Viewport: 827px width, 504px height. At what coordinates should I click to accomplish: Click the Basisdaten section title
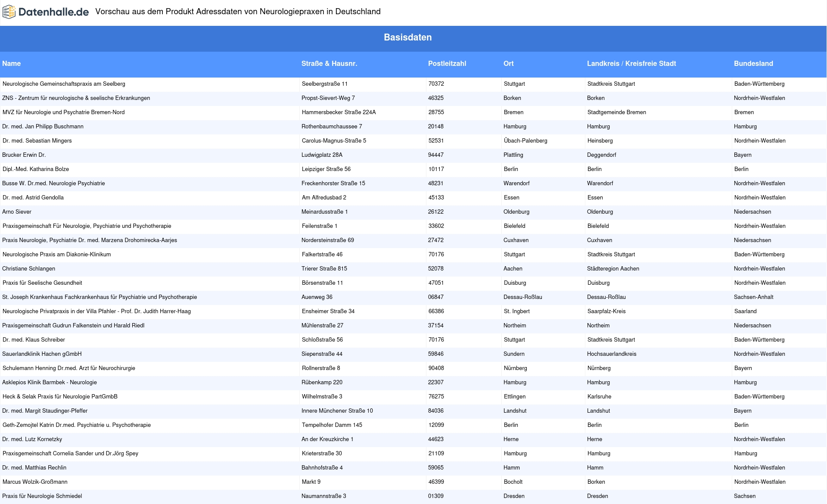pyautogui.click(x=408, y=37)
